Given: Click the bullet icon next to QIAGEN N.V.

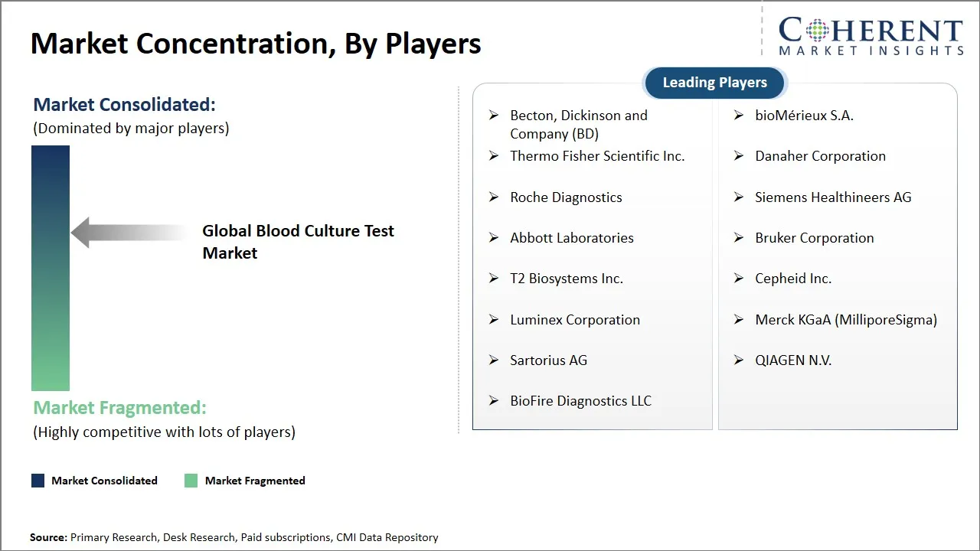Looking at the screenshot, I should coord(738,360).
